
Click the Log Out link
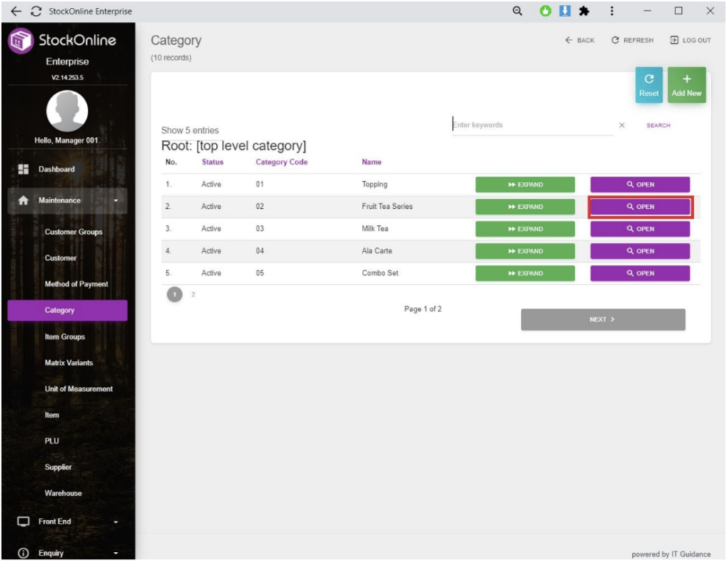690,40
